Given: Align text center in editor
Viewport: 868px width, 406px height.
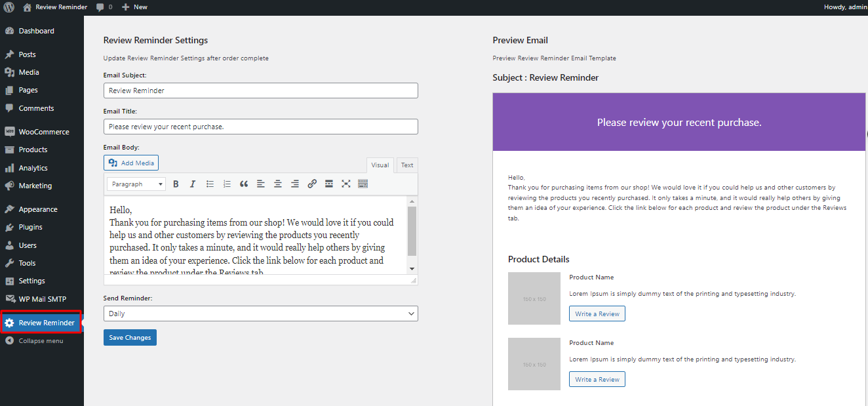Looking at the screenshot, I should pyautogui.click(x=278, y=184).
